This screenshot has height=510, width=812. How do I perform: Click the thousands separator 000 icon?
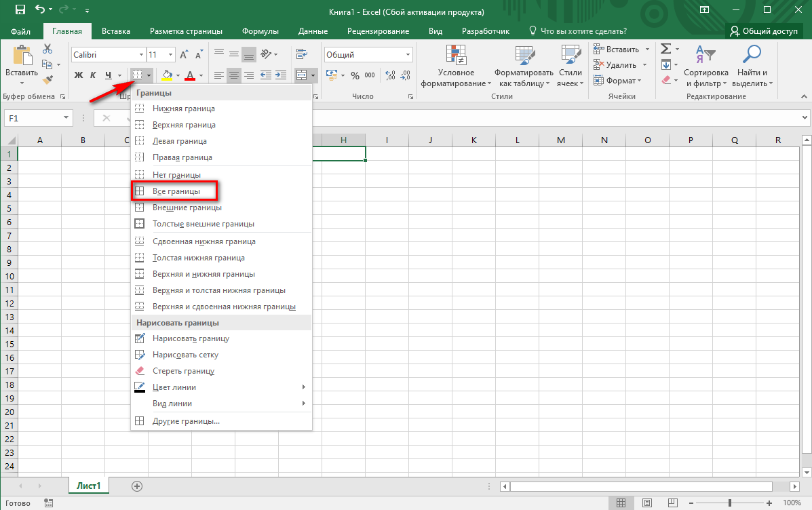[x=370, y=75]
